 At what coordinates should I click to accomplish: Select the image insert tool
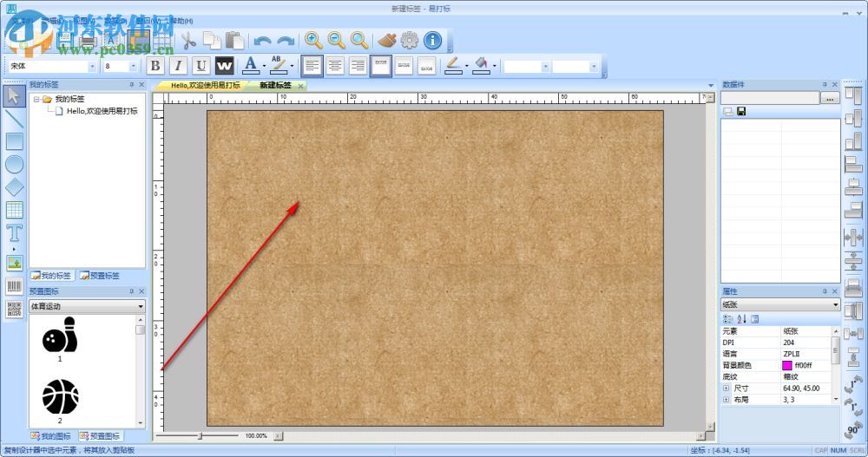(x=15, y=262)
